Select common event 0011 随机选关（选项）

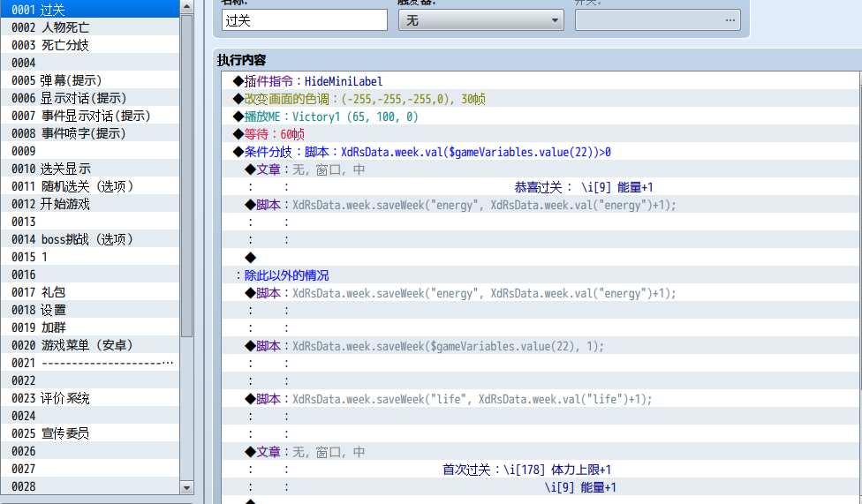tap(90, 185)
